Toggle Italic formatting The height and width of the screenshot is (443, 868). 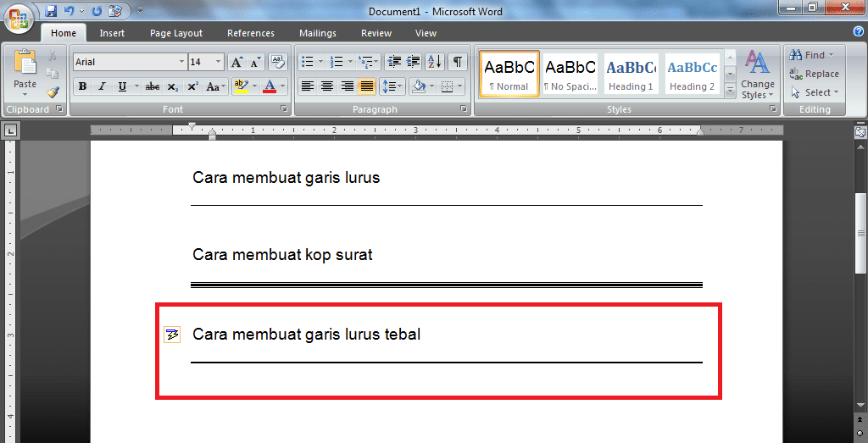[x=102, y=87]
